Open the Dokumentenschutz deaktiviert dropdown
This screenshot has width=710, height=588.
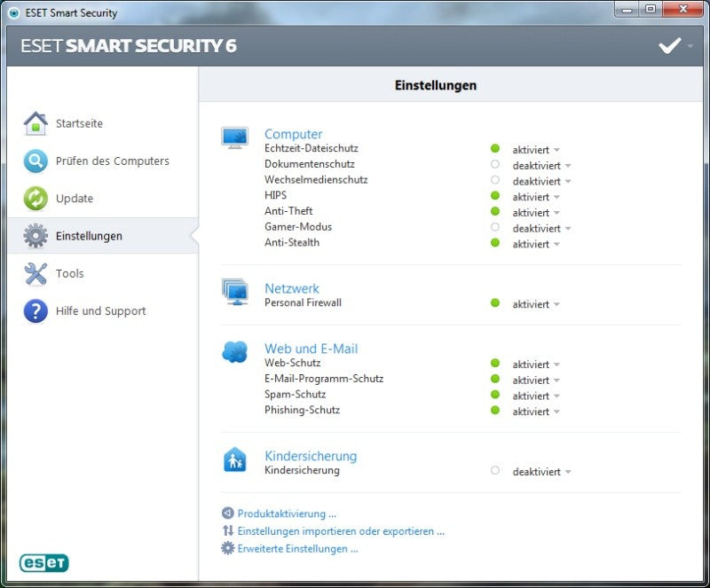point(541,166)
